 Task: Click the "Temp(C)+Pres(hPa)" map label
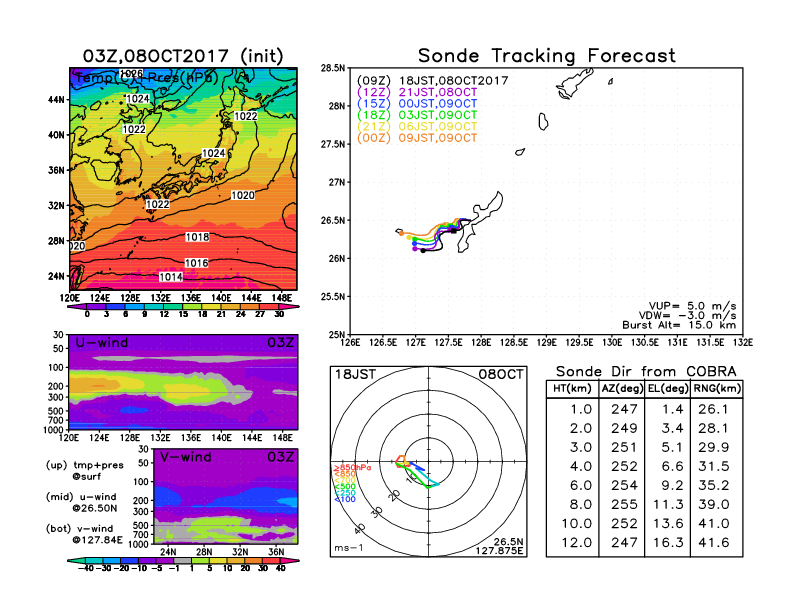(147, 78)
